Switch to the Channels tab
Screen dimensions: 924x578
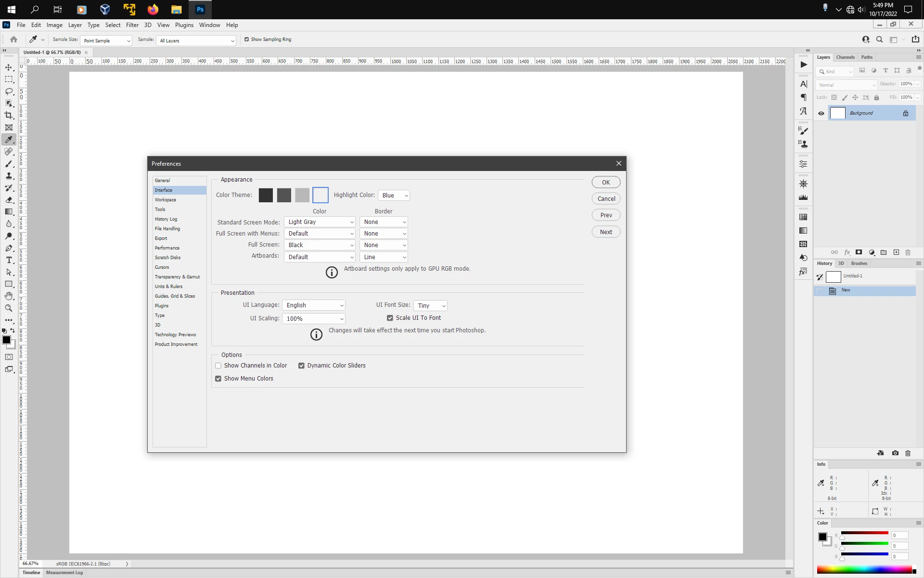845,57
